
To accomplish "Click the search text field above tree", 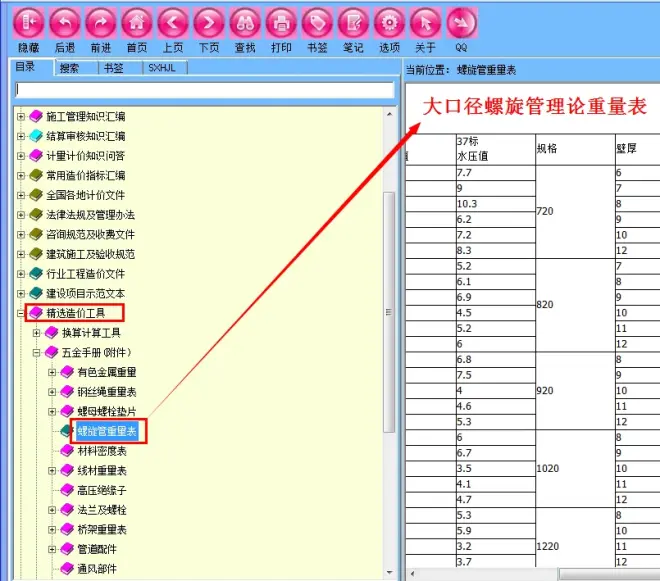I will [x=200, y=90].
